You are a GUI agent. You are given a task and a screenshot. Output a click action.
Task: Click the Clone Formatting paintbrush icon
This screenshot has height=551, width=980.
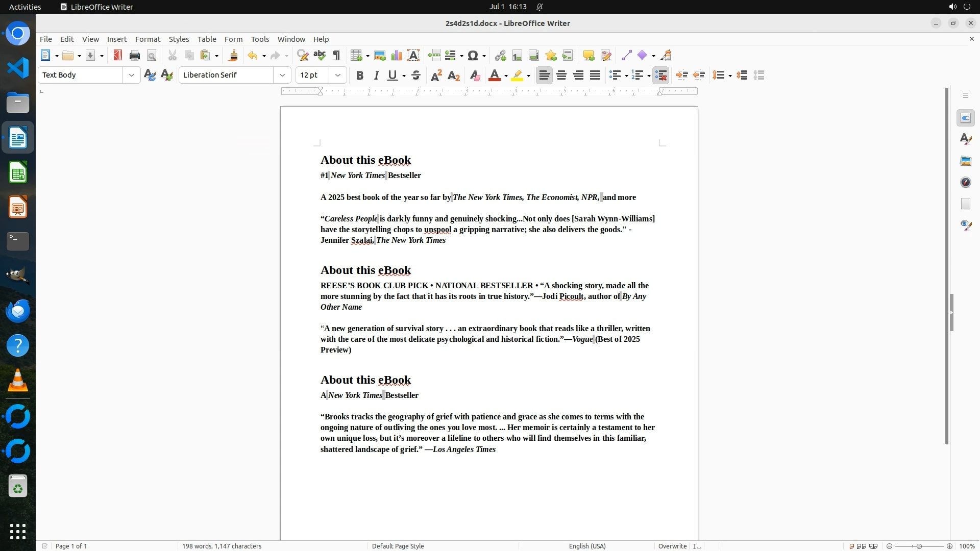[x=233, y=56]
